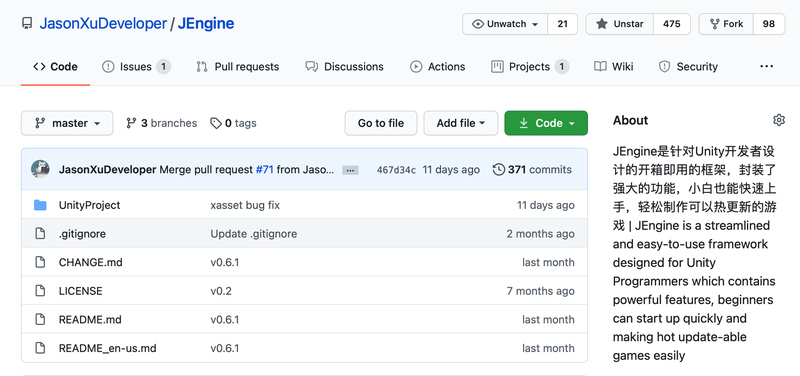Click the branch icon beside 3 branches
This screenshot has width=800, height=376.
(132, 123)
